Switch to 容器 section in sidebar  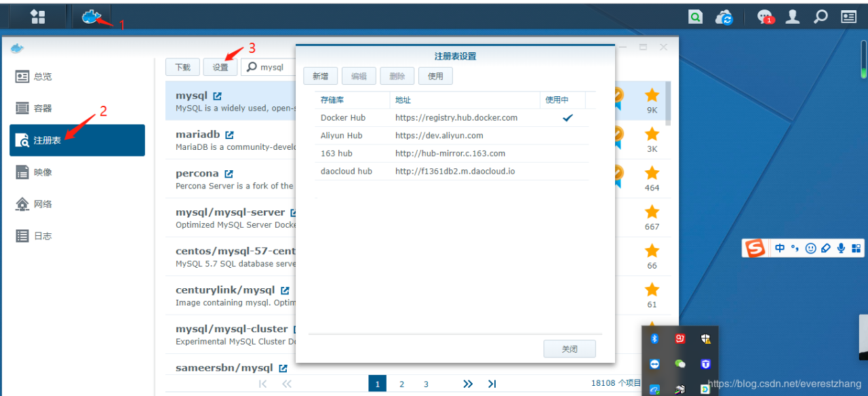coord(77,108)
